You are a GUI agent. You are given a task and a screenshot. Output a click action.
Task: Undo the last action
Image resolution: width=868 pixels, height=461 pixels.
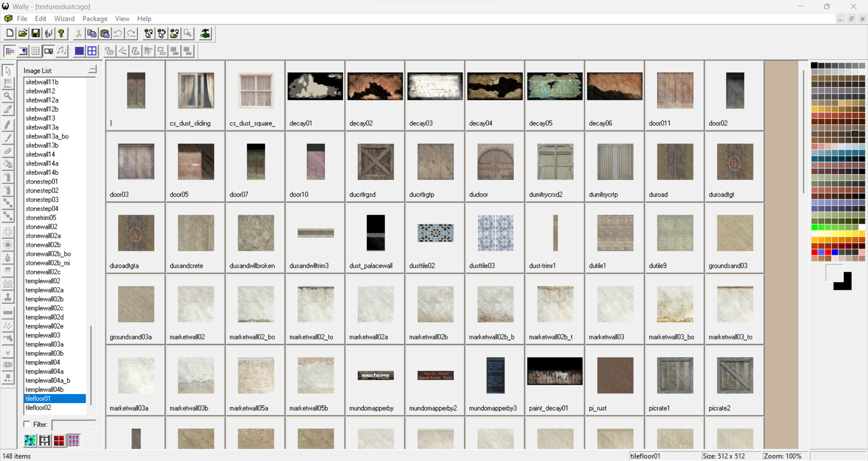click(118, 33)
